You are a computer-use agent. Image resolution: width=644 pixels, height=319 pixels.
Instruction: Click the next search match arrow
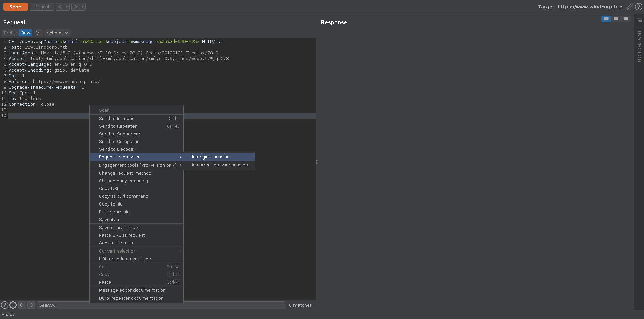(x=31, y=305)
